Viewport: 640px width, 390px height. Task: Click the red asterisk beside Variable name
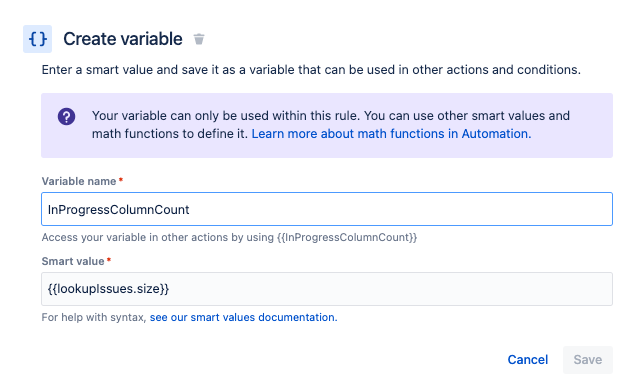[x=121, y=180]
